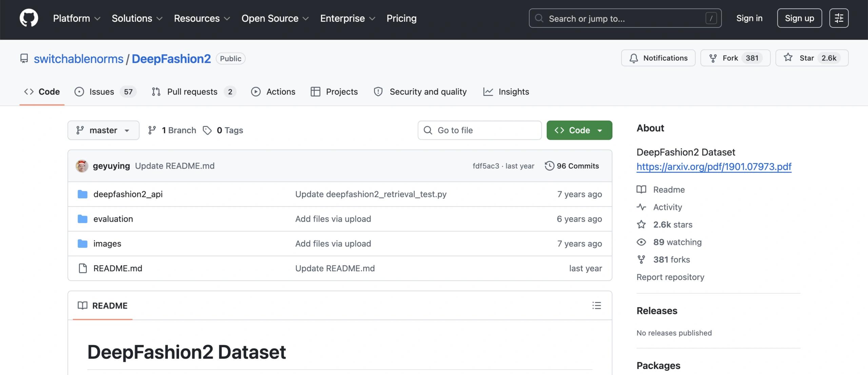Click the geyuying avatar image
This screenshot has width=868, height=375.
82,166
